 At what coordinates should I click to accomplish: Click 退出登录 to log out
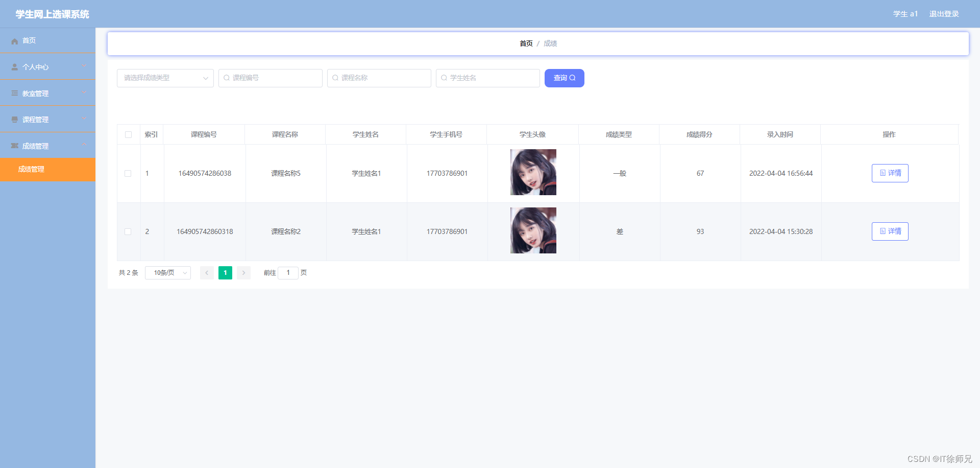coord(944,14)
